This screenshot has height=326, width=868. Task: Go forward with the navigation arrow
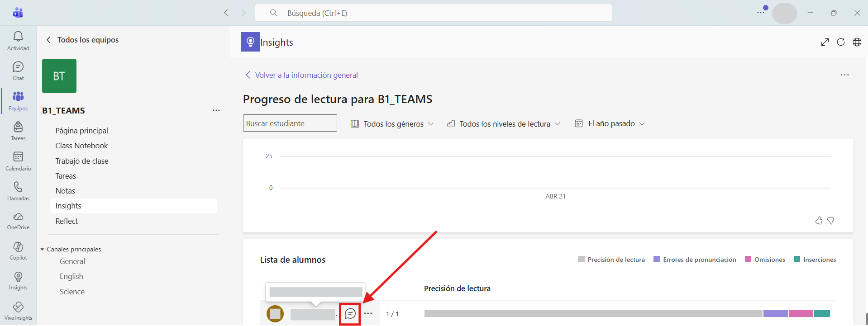(243, 13)
